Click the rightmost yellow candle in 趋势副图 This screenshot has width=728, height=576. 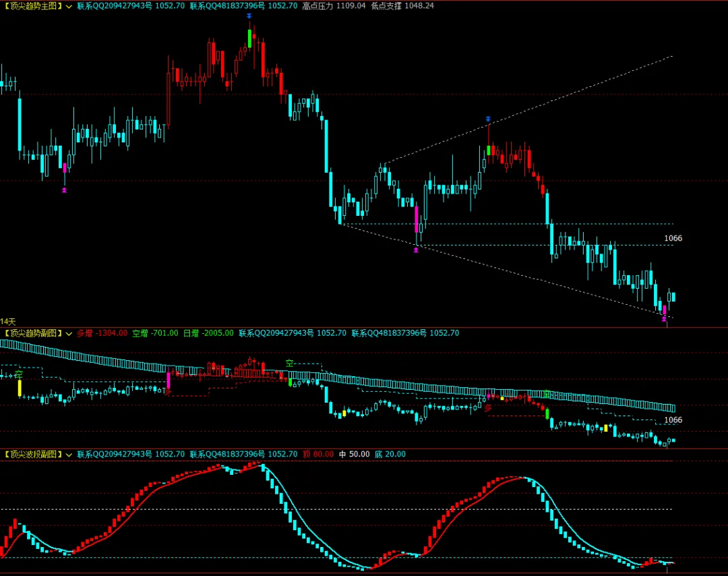tap(606, 428)
